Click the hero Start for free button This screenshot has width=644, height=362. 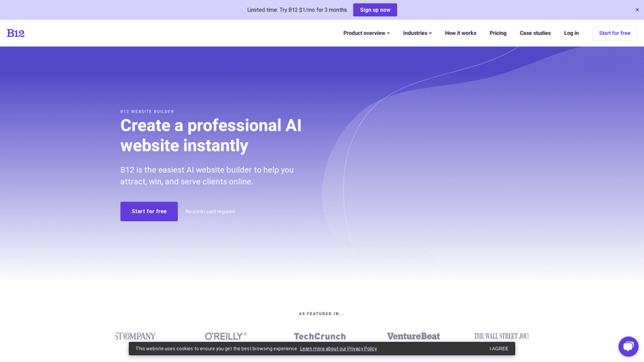click(x=149, y=211)
